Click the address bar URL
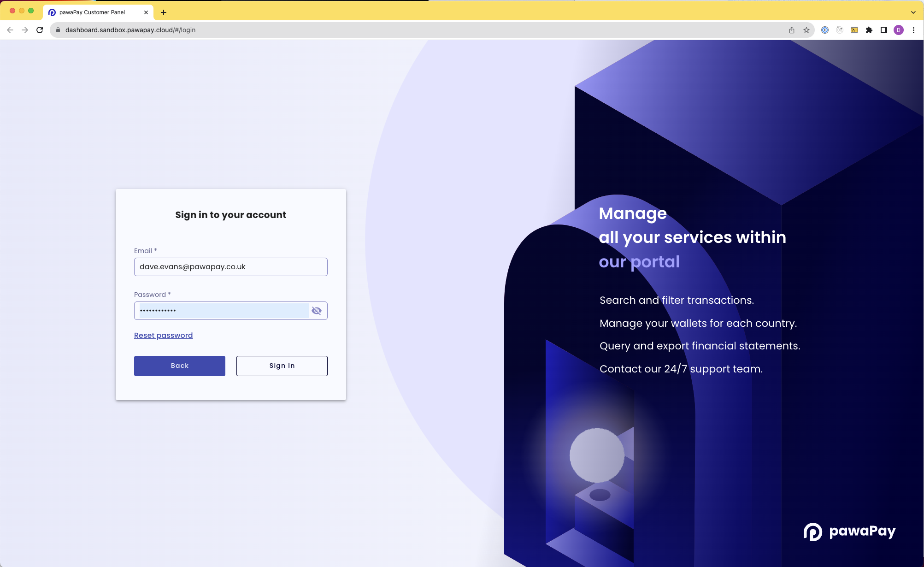Screen dimensions: 924x567 pyautogui.click(x=130, y=30)
